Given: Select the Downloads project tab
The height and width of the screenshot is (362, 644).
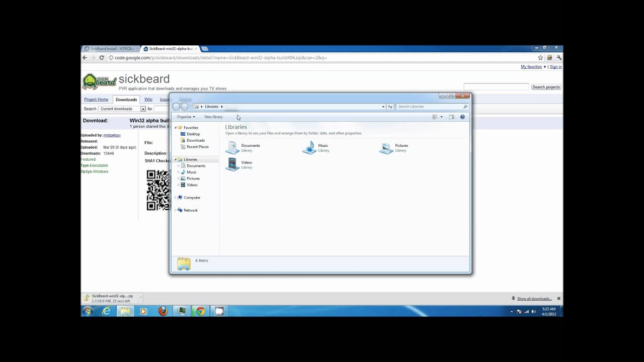Looking at the screenshot, I should point(126,100).
